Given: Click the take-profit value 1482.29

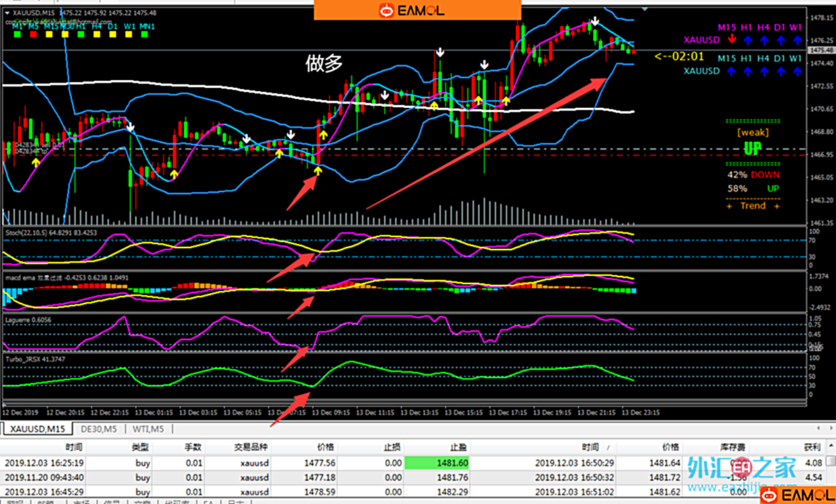Looking at the screenshot, I should pyautogui.click(x=453, y=492).
